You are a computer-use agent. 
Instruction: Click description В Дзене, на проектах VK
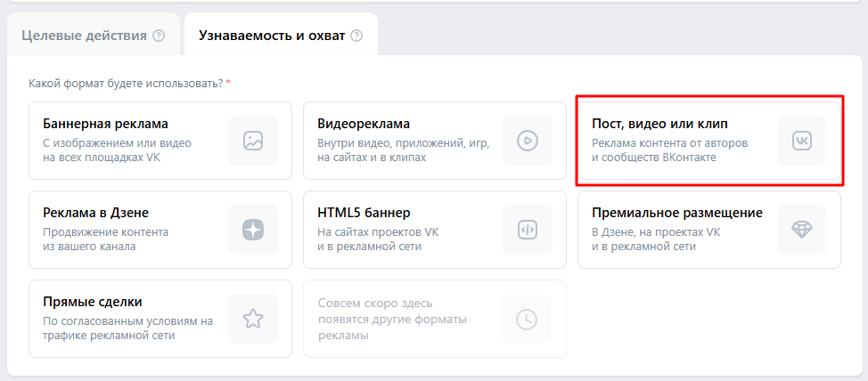[x=656, y=232]
